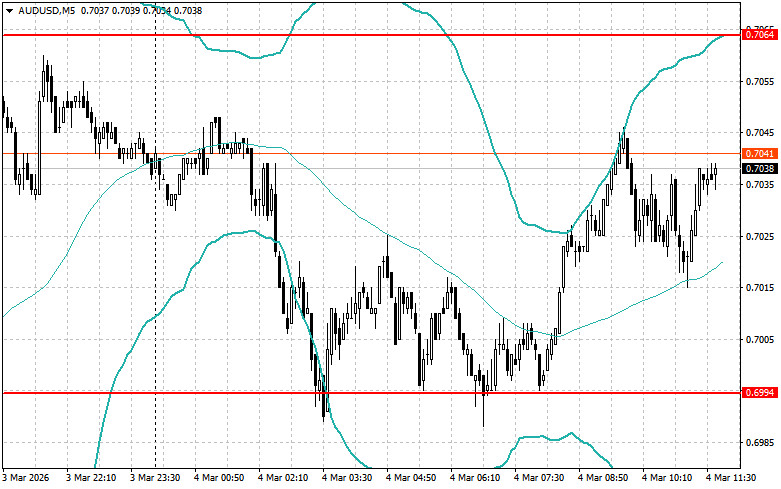
Task: Select the 0.7055 price scale value
Action: [x=760, y=82]
